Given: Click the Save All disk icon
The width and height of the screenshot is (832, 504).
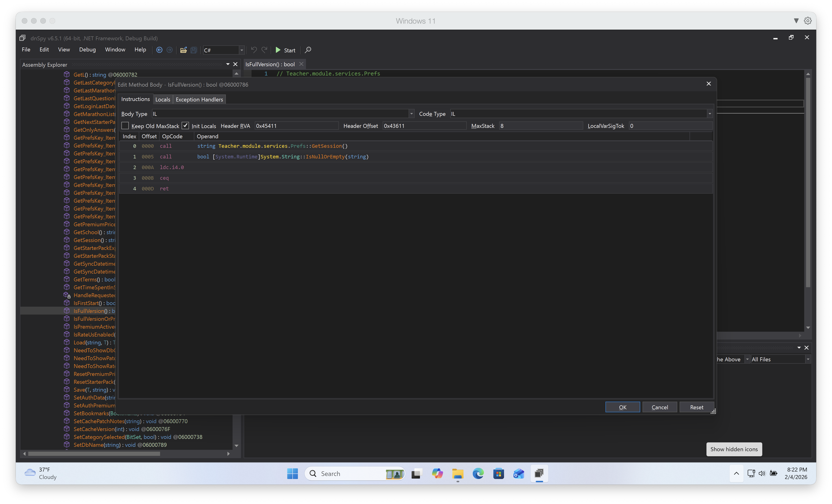Looking at the screenshot, I should click(194, 50).
